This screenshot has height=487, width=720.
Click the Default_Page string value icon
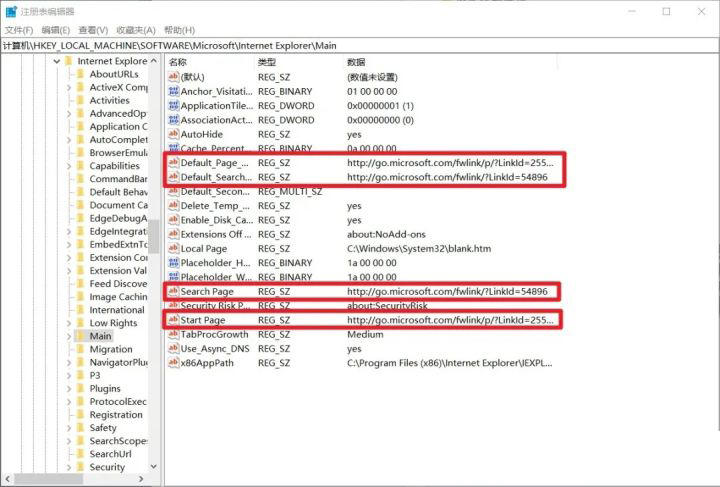click(174, 162)
